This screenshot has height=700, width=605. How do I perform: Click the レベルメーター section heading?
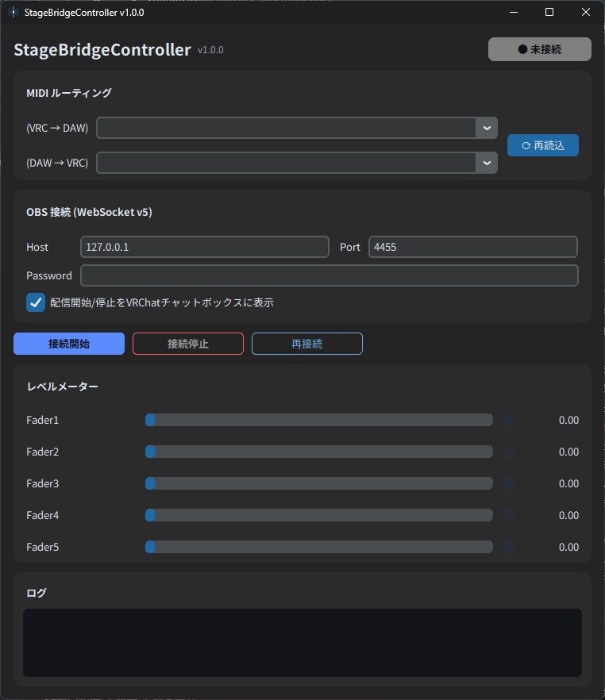click(62, 387)
